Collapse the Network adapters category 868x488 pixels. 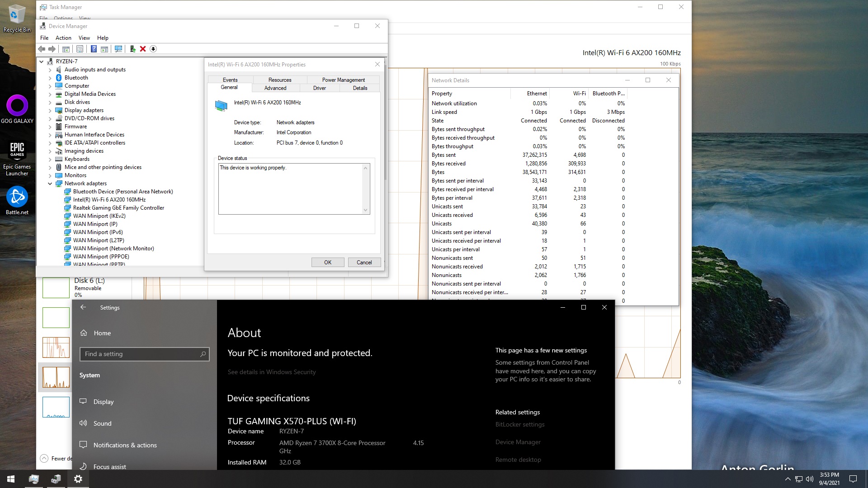tap(50, 183)
